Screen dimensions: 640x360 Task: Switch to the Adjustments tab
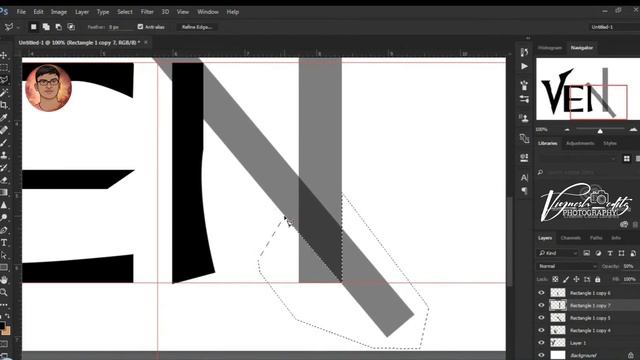(580, 143)
